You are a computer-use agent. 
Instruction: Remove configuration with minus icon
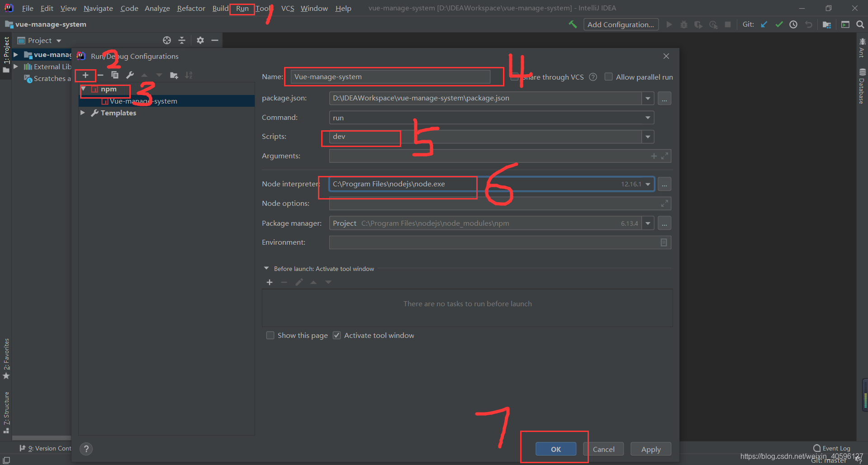pos(100,75)
